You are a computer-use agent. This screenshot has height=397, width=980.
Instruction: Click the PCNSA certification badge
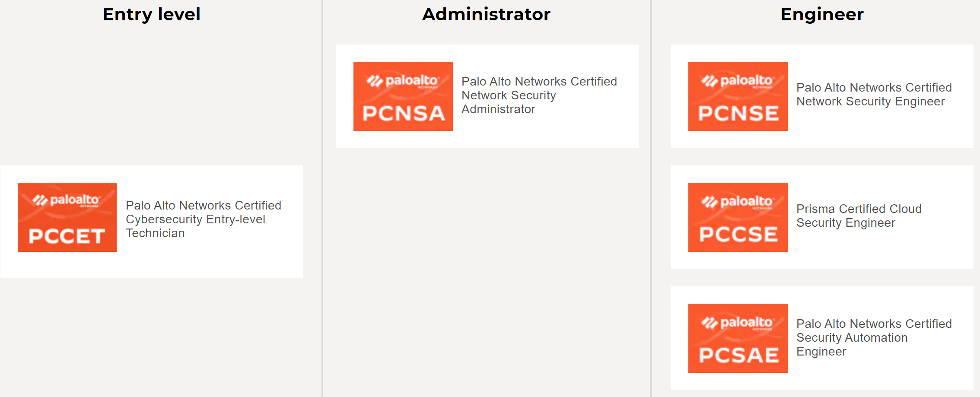(x=403, y=96)
